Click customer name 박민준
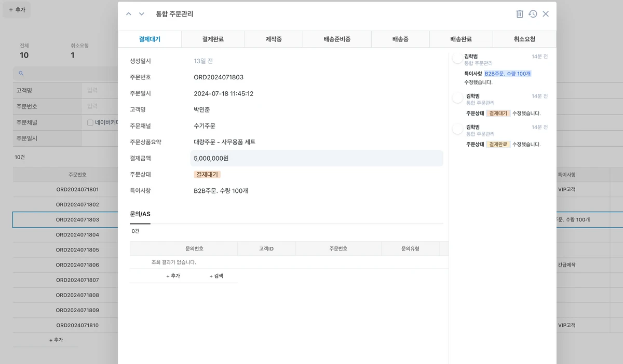The height and width of the screenshot is (364, 623). tap(202, 110)
